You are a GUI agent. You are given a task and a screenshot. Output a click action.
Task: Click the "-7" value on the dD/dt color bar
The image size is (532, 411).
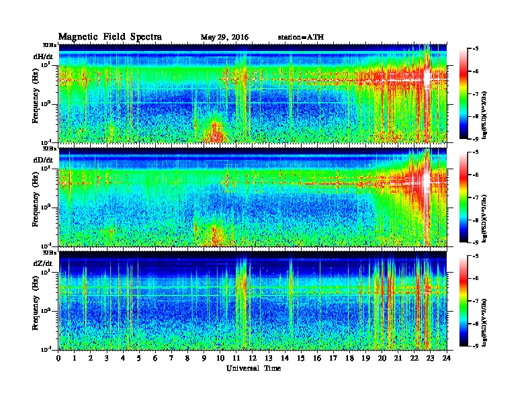(x=476, y=197)
